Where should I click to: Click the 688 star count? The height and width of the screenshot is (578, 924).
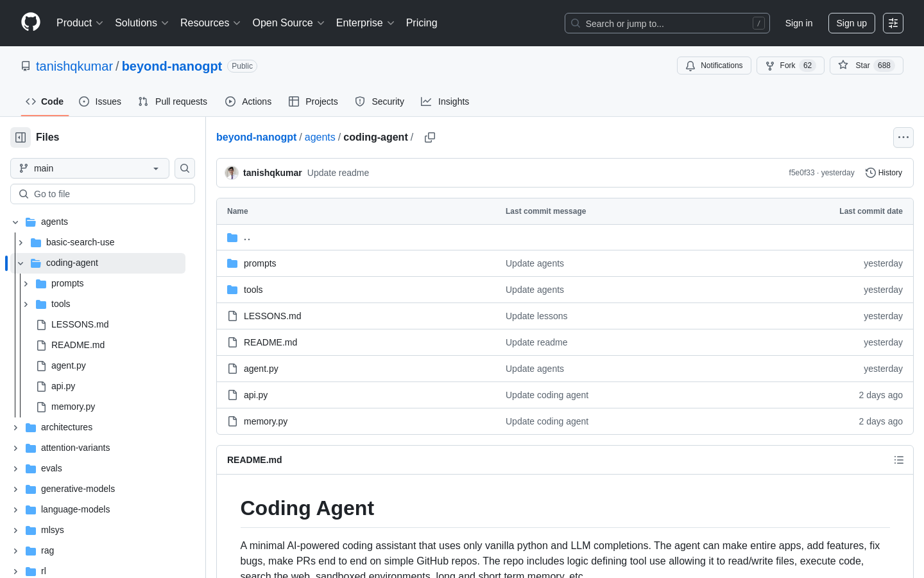(x=884, y=66)
